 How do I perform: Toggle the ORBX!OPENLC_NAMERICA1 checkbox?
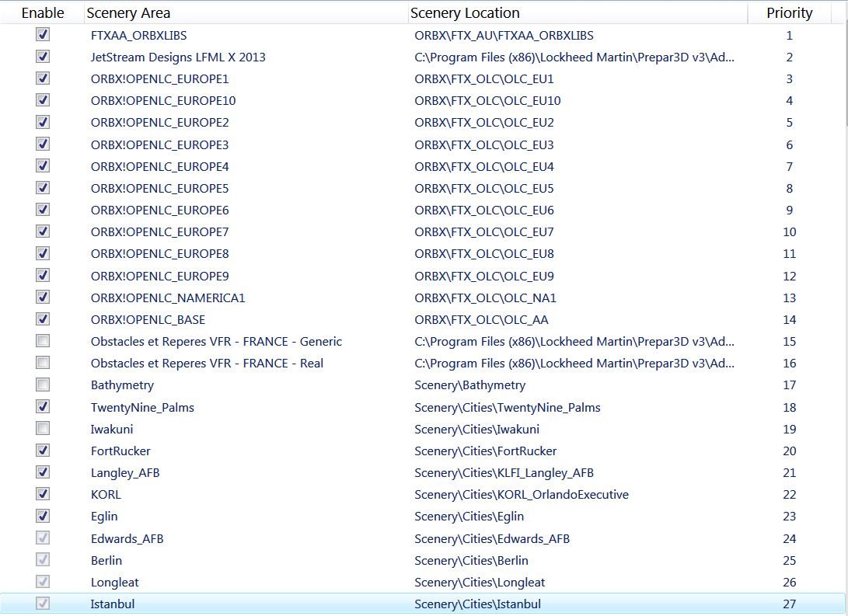(43, 297)
